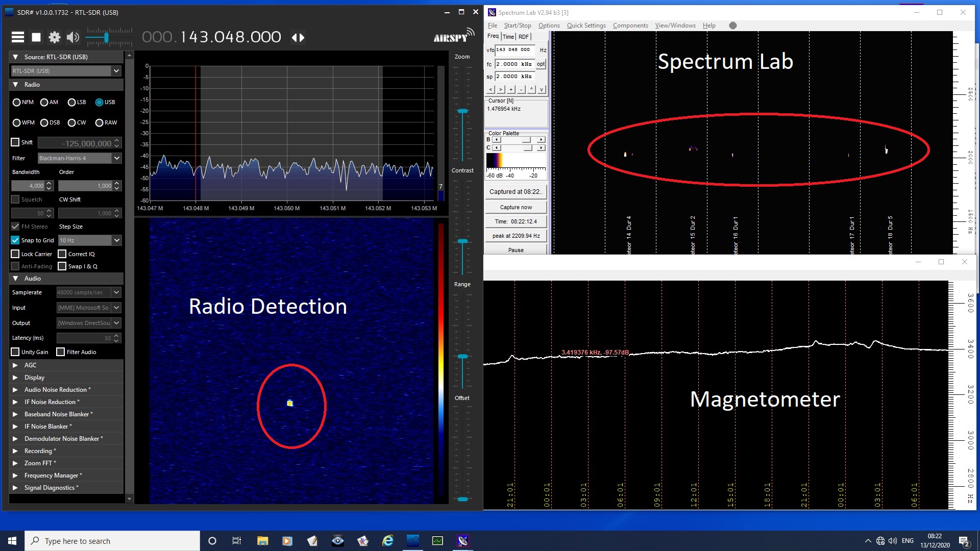This screenshot has width=980, height=551.
Task: Increase palette brightness B with right arrow
Action: click(x=542, y=139)
